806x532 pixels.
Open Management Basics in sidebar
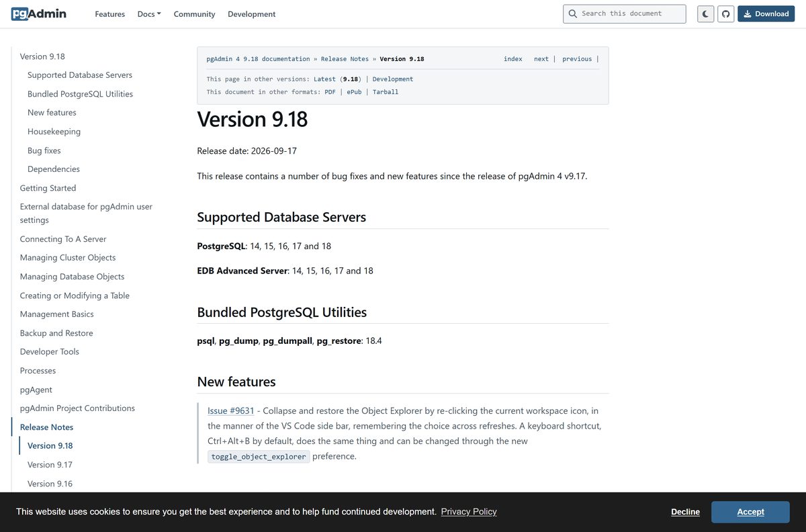point(56,314)
